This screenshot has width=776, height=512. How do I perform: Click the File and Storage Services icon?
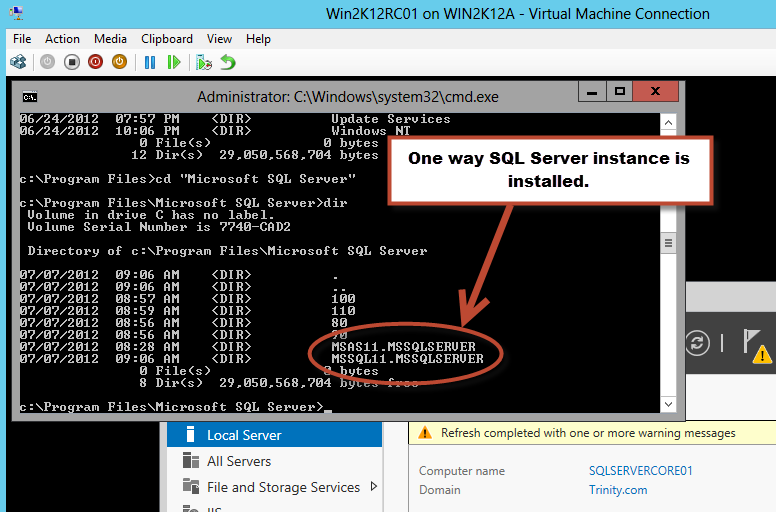coord(191,486)
